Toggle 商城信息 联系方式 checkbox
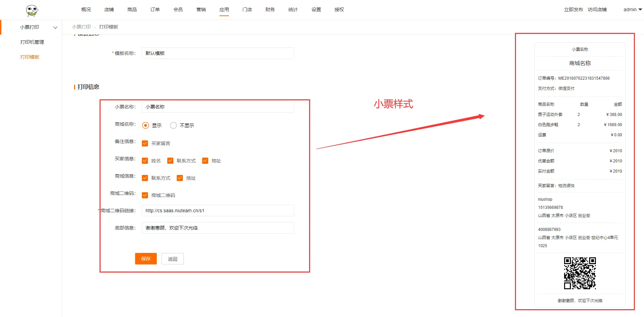Screen dimensions: 644x317 coord(145,178)
